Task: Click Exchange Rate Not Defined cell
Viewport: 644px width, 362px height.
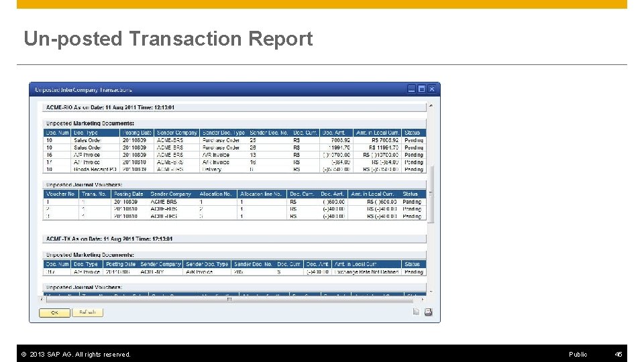Action: tap(367, 272)
